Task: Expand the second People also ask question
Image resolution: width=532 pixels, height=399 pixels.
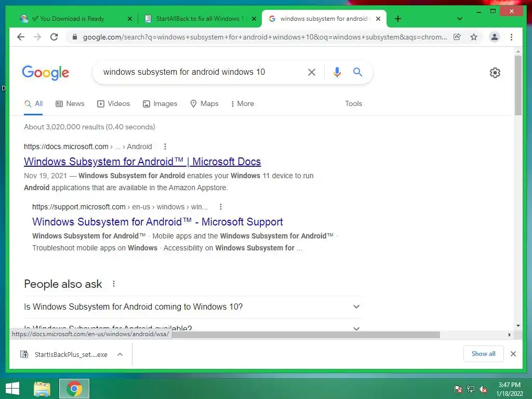Action: (x=192, y=328)
